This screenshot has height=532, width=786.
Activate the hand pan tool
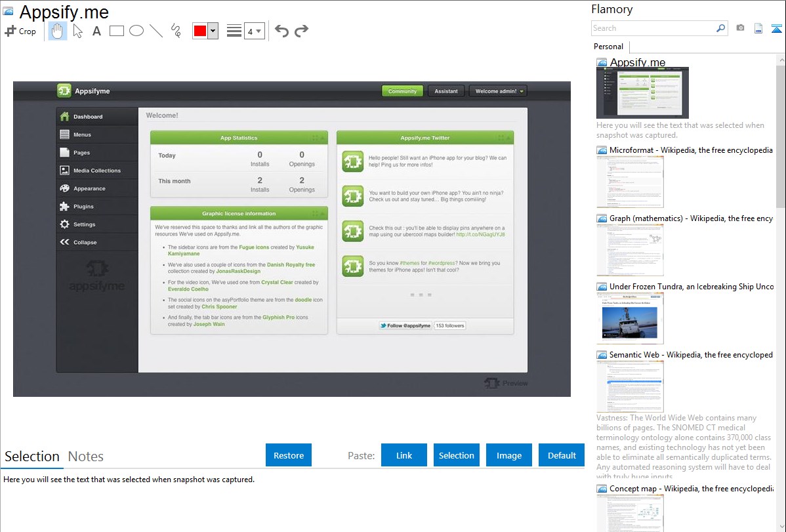click(57, 31)
